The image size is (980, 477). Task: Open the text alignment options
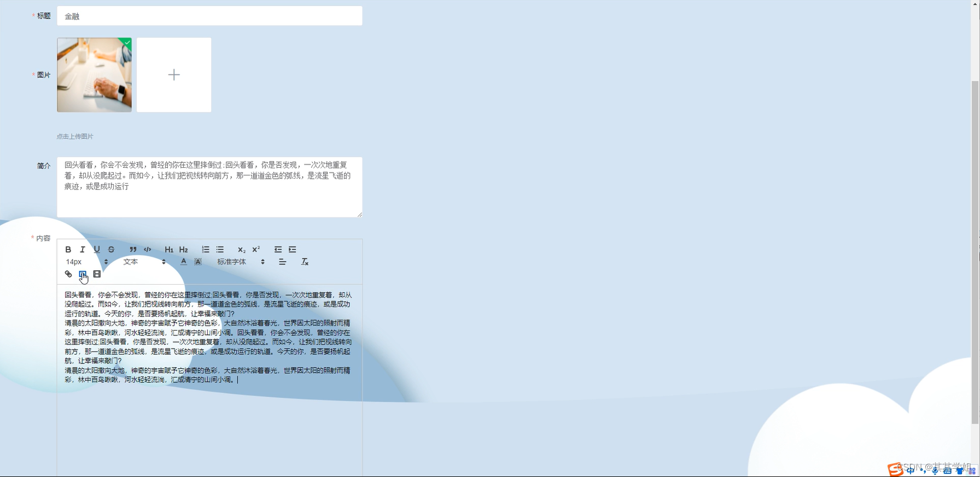282,262
